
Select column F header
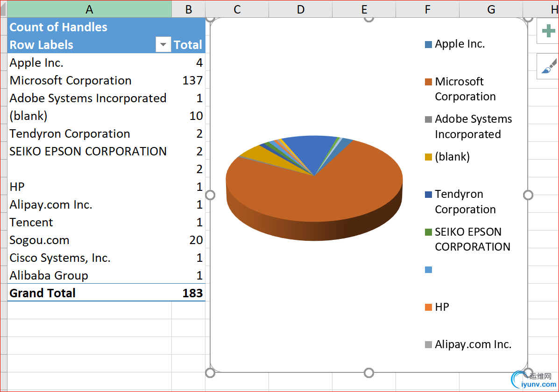427,9
